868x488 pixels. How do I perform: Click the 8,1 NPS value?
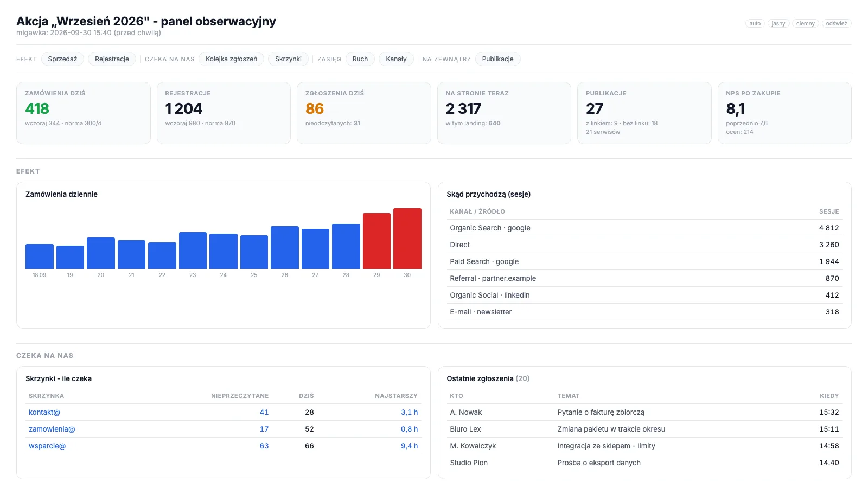click(736, 109)
